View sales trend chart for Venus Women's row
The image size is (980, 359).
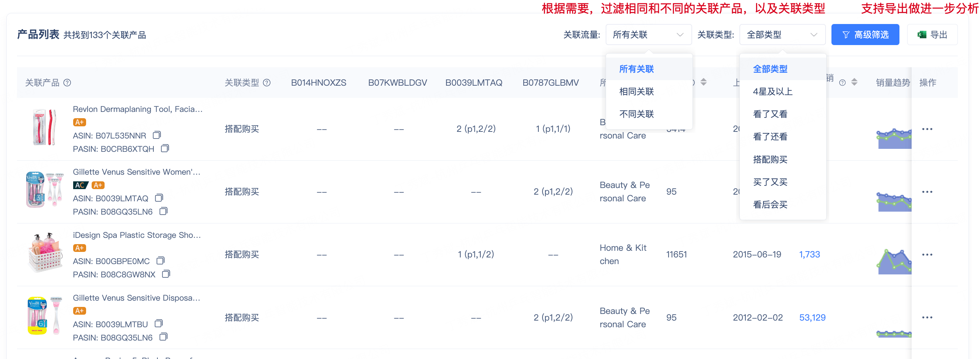(x=894, y=202)
